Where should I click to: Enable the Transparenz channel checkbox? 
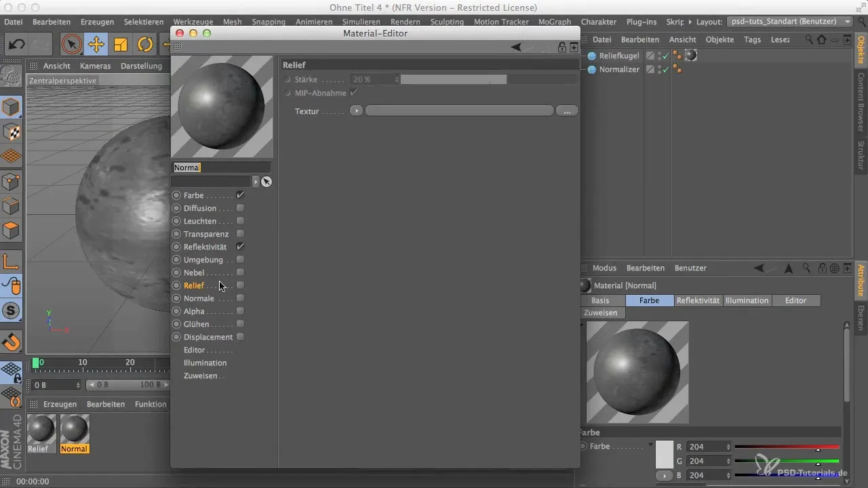[x=240, y=234]
